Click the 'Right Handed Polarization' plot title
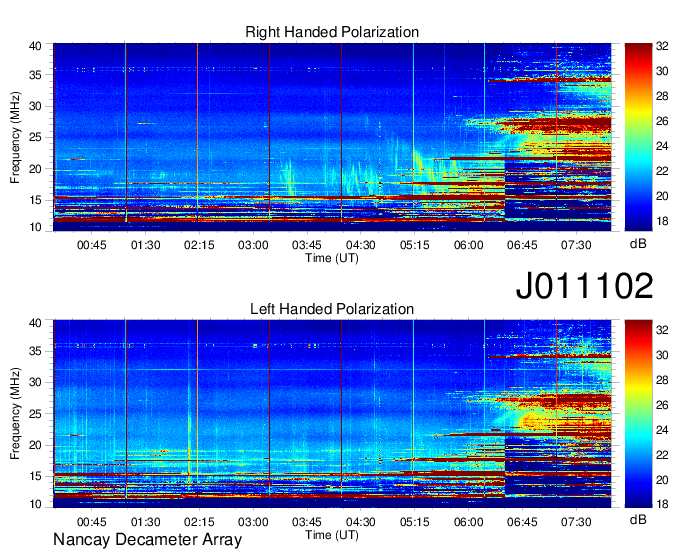Screen dimensions: 680x552 pyautogui.click(x=332, y=32)
